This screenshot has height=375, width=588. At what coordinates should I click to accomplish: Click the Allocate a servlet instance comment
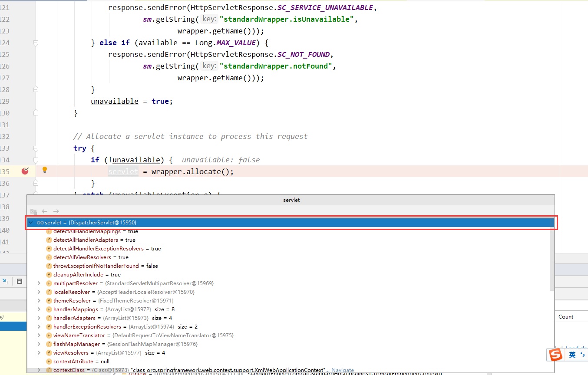pyautogui.click(x=191, y=136)
